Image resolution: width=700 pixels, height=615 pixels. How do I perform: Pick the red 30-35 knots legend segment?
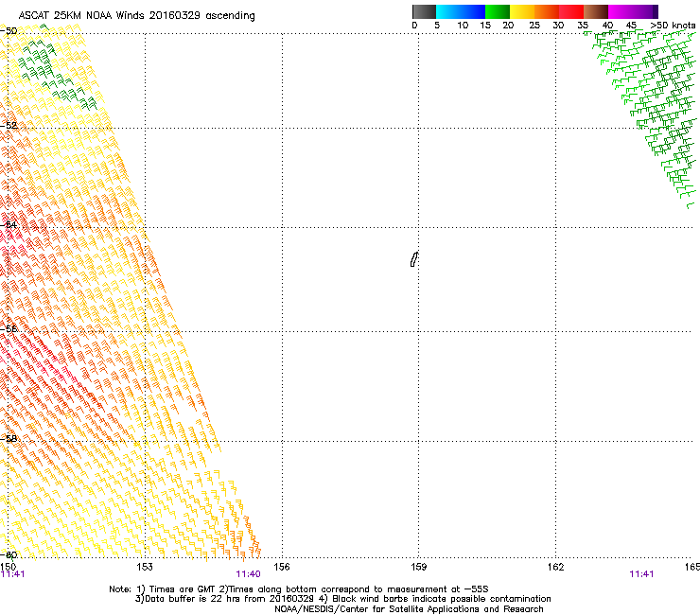click(571, 11)
